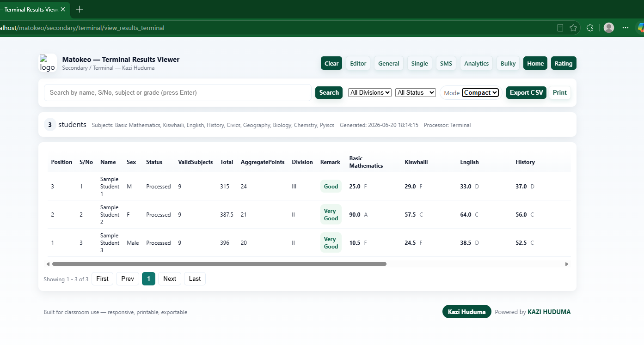This screenshot has width=644, height=345.
Task: Click the horizontal scrollbar thumb under the table
Action: 219,264
